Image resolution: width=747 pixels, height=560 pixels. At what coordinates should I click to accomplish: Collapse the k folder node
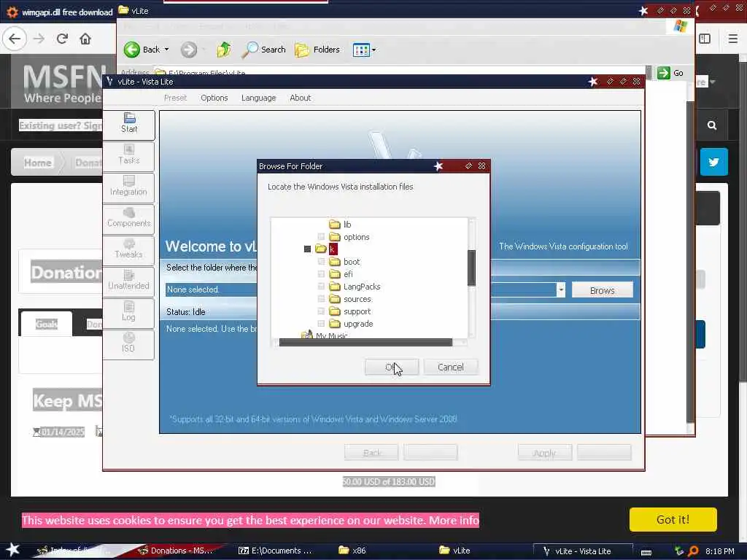coord(307,249)
